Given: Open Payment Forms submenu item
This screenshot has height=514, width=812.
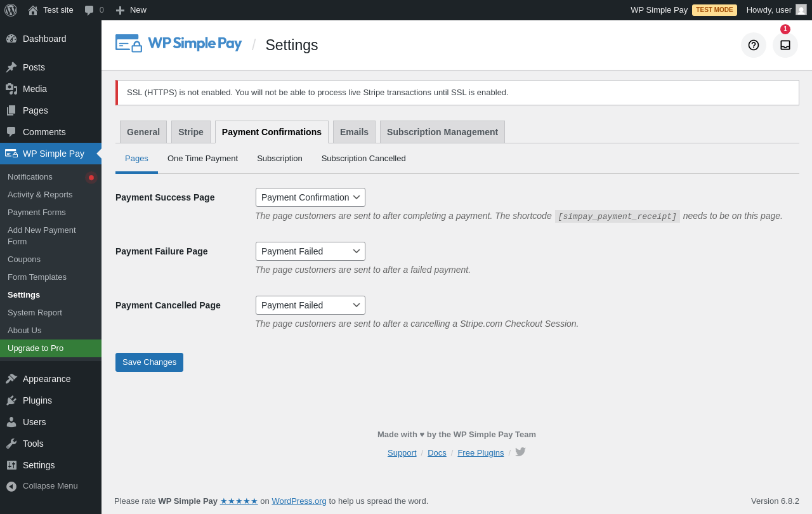Looking at the screenshot, I should (51, 213).
